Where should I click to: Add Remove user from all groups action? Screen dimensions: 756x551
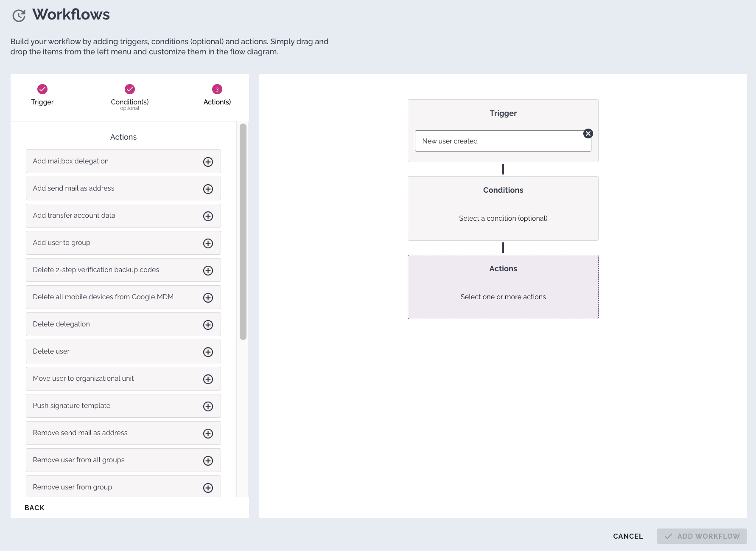(x=208, y=461)
